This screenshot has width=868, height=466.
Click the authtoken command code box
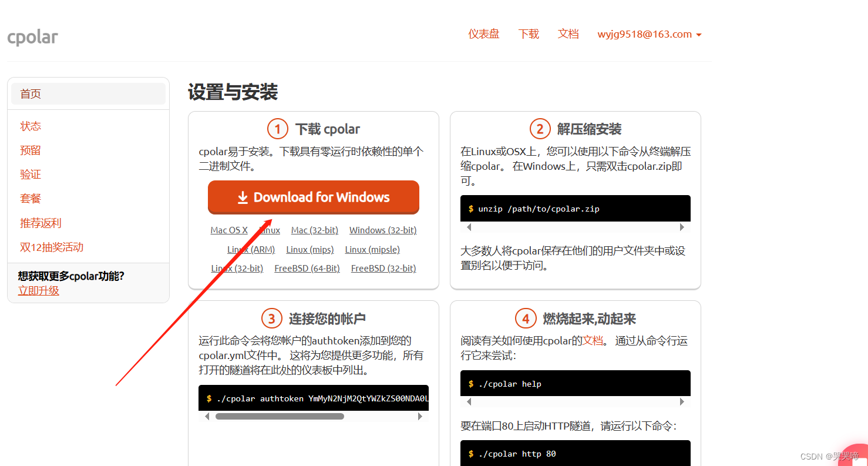click(x=314, y=398)
